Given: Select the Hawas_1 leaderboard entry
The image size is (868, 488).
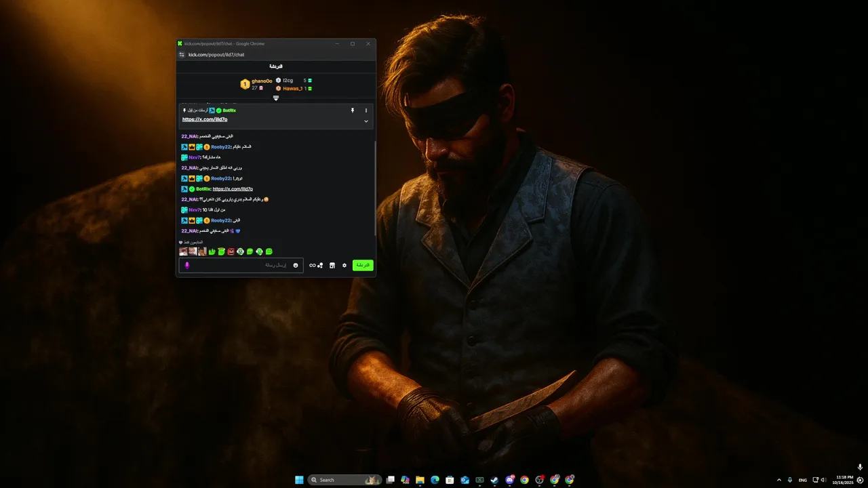Looking at the screenshot, I should pos(292,88).
